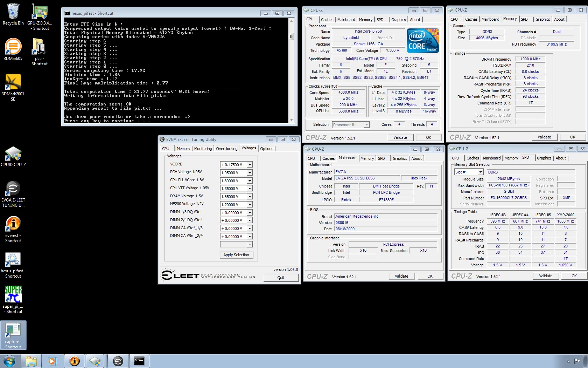Click Validate in CPU-Z CPU tab window
This screenshot has height=368, width=588.
(x=400, y=137)
